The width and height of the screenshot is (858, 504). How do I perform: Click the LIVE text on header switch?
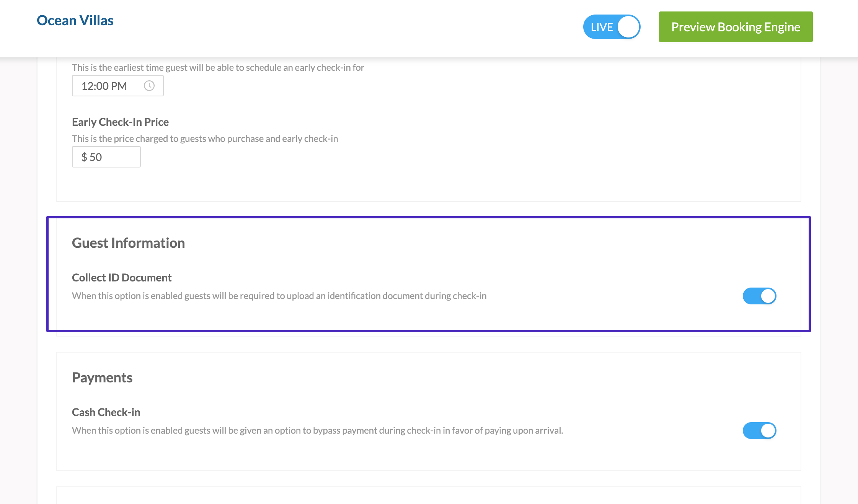click(602, 27)
